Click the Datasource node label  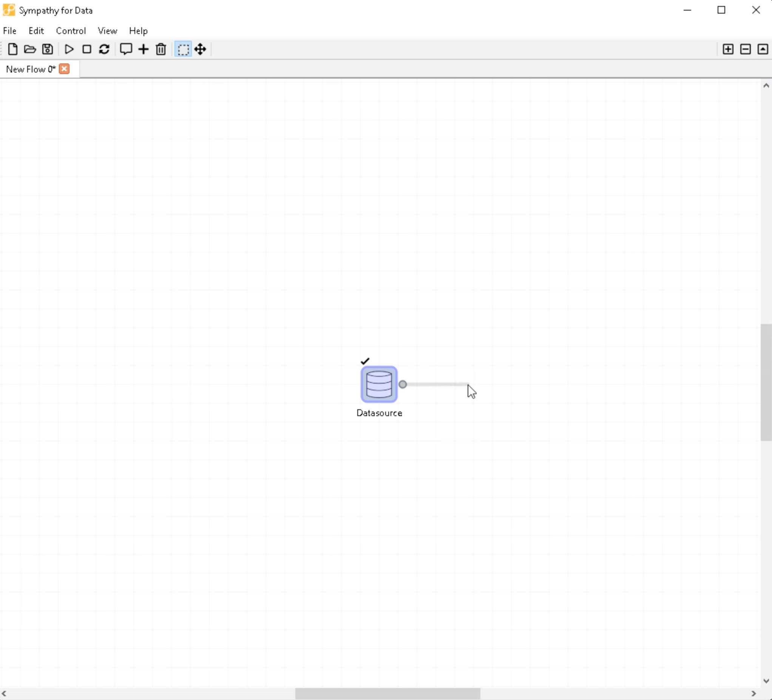379,413
